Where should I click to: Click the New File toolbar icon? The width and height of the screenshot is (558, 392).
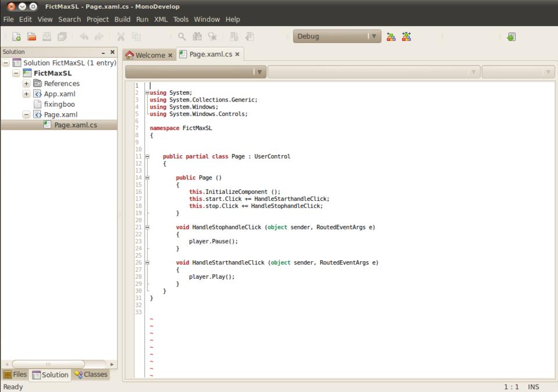pyautogui.click(x=17, y=37)
